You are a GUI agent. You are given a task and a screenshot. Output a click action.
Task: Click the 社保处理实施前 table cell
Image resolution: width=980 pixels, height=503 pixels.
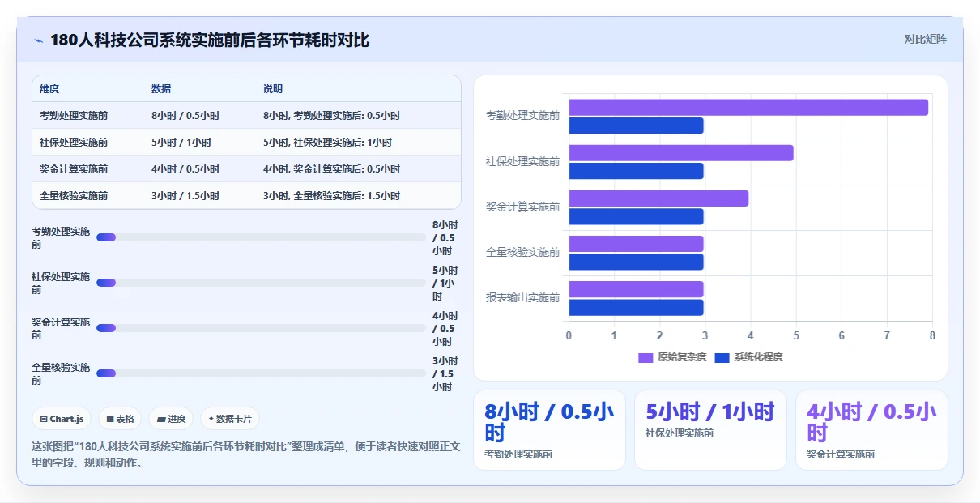74,143
